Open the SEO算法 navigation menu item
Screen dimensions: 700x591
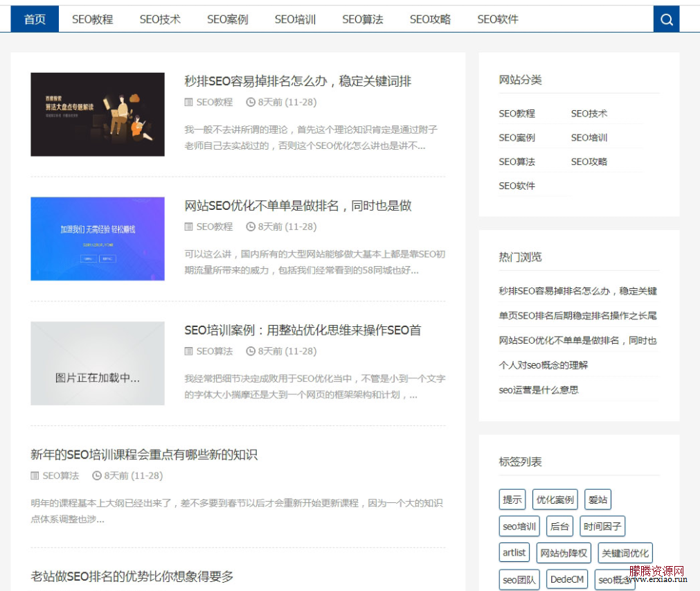coord(363,19)
